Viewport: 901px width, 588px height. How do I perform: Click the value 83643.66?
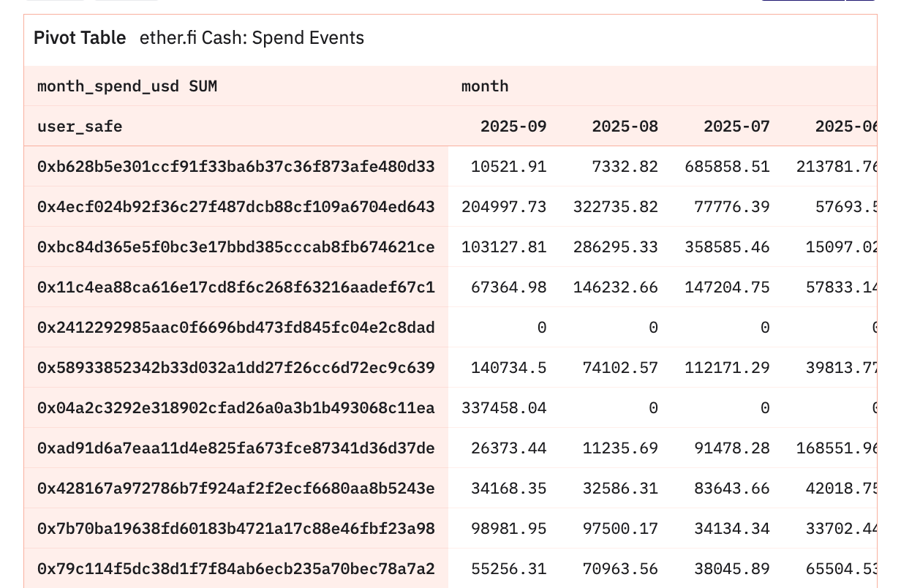(732, 489)
